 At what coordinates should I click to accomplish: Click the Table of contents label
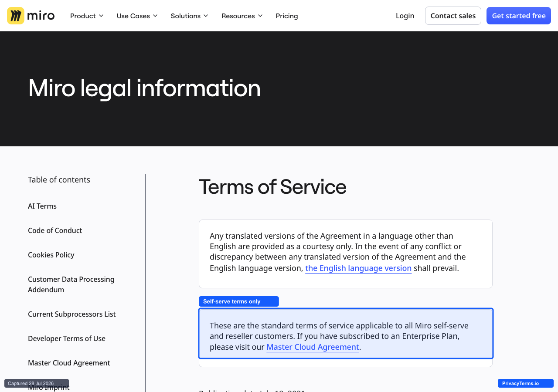pos(59,179)
